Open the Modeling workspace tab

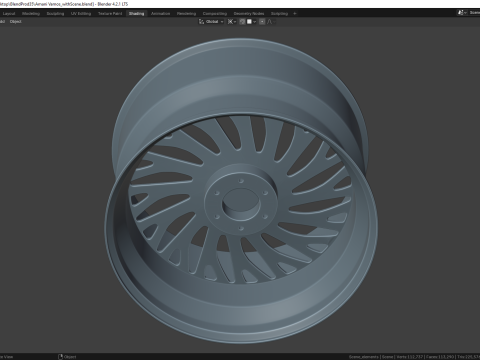[x=31, y=13]
